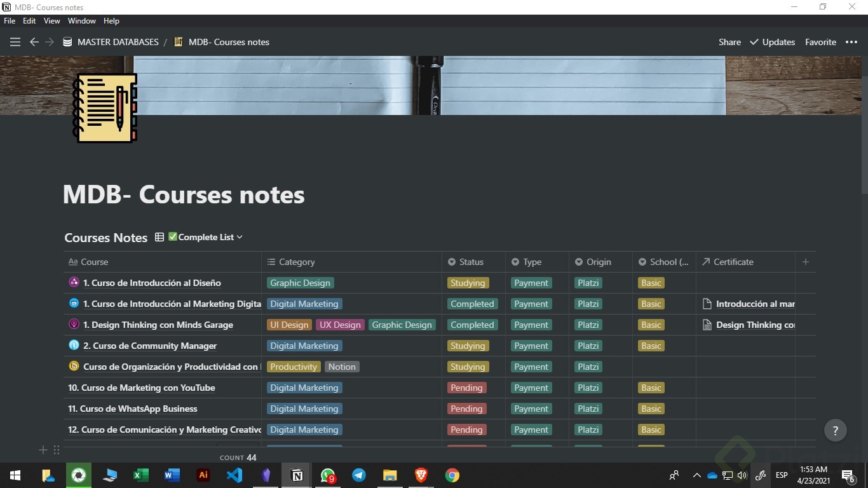Click the plus icon to add a block
The height and width of the screenshot is (488, 868).
pos(43,450)
